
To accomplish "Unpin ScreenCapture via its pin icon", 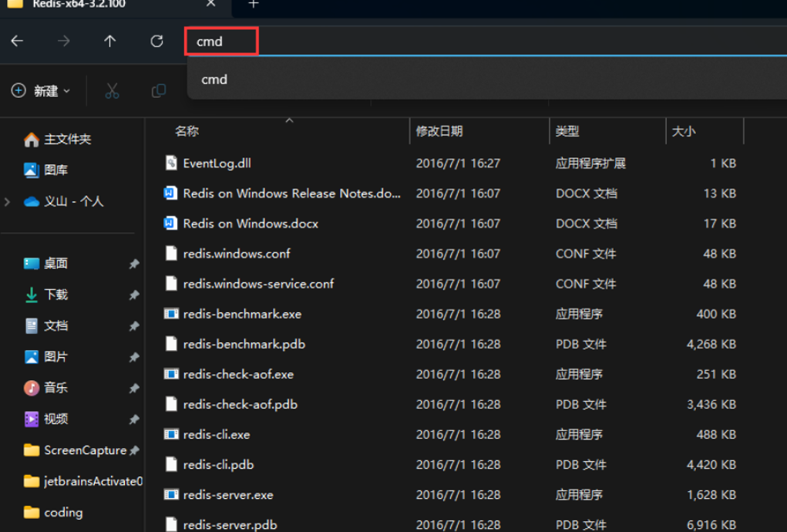I will point(134,451).
